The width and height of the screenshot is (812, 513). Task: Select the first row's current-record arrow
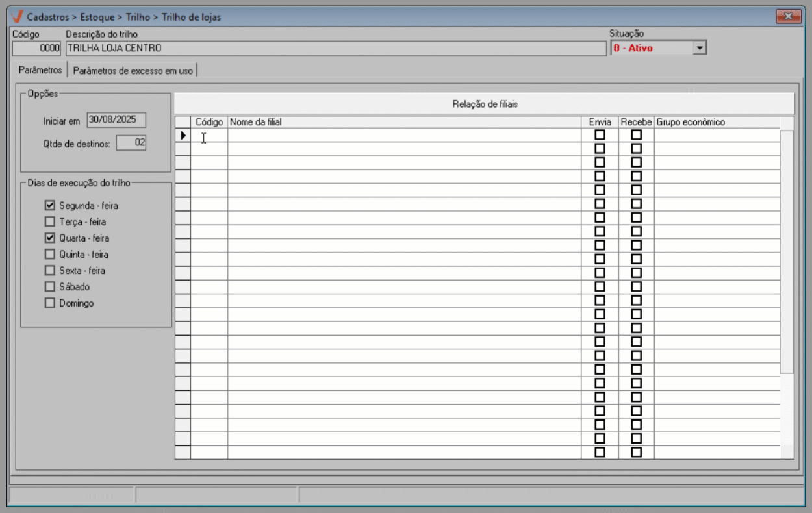coord(183,135)
